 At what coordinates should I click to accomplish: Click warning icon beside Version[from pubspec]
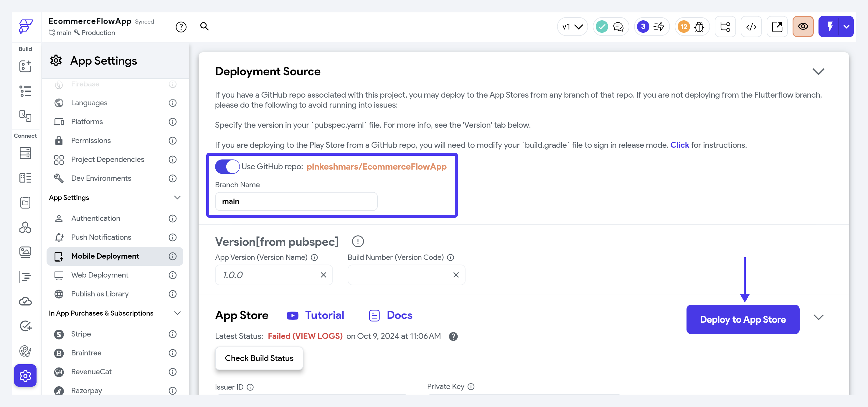pyautogui.click(x=358, y=242)
